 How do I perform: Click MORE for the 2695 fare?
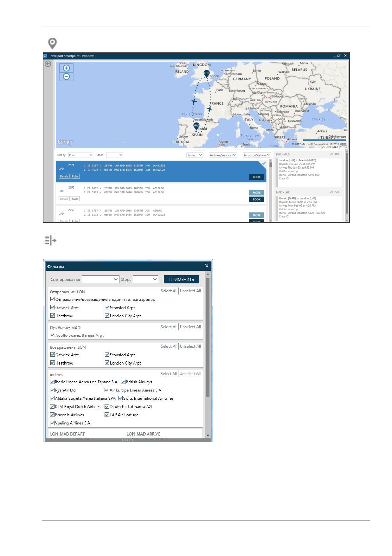click(x=256, y=193)
